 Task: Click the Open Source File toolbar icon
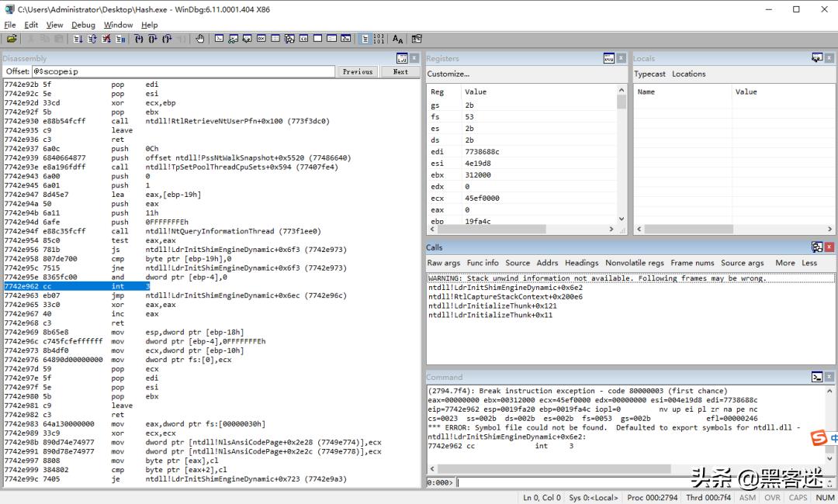coord(12,39)
